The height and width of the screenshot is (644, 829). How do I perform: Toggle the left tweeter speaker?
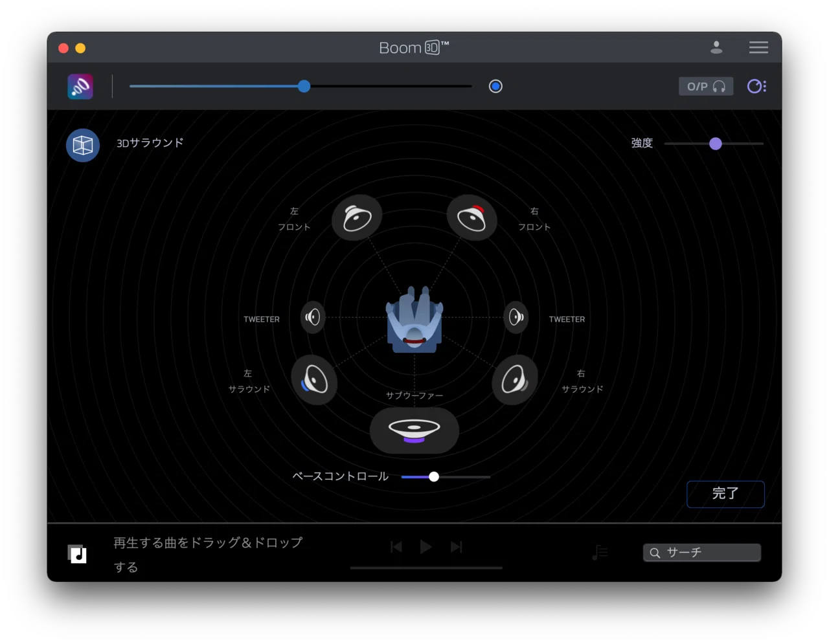pyautogui.click(x=313, y=317)
